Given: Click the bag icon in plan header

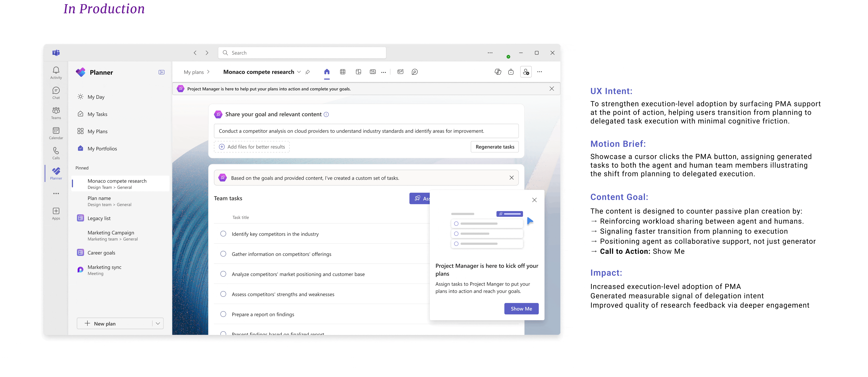Looking at the screenshot, I should (511, 72).
